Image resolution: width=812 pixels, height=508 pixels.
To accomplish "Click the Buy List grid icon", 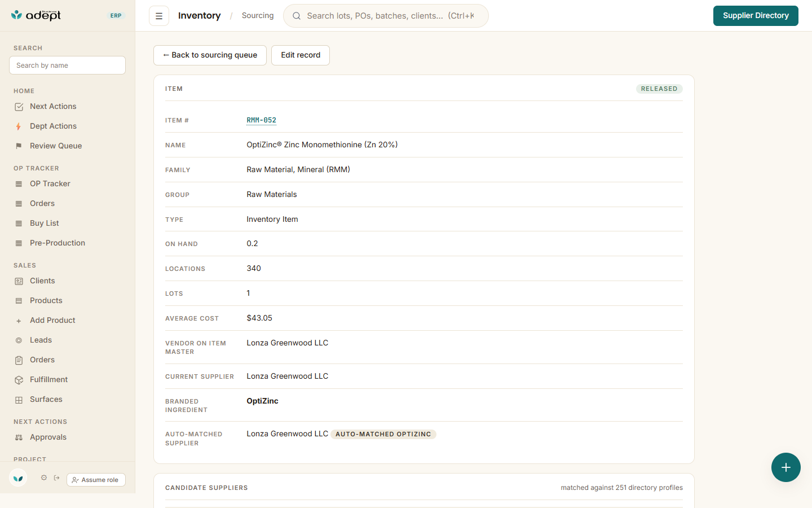I will click(19, 224).
